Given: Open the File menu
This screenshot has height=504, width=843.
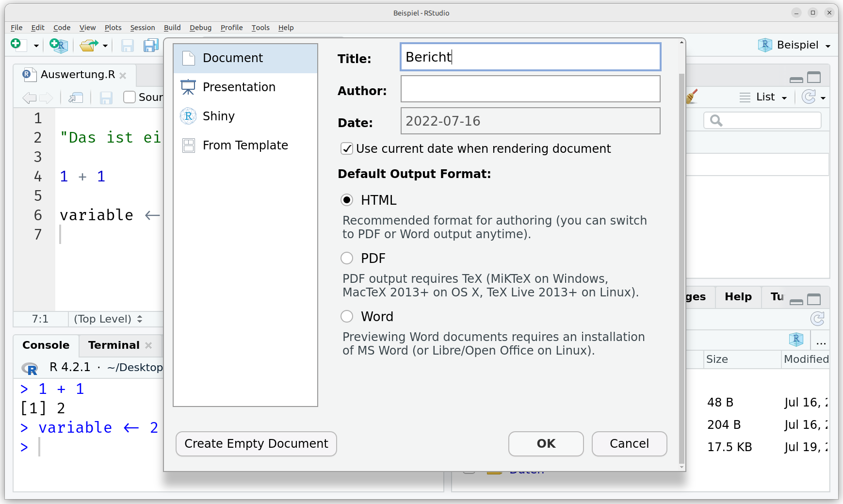Looking at the screenshot, I should (16, 28).
